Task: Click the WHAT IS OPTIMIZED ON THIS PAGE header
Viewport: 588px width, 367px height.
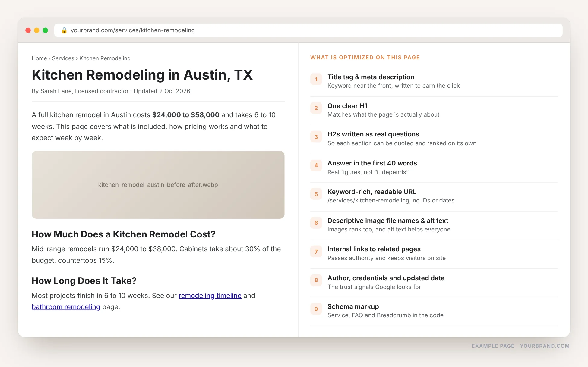Action: pos(365,58)
